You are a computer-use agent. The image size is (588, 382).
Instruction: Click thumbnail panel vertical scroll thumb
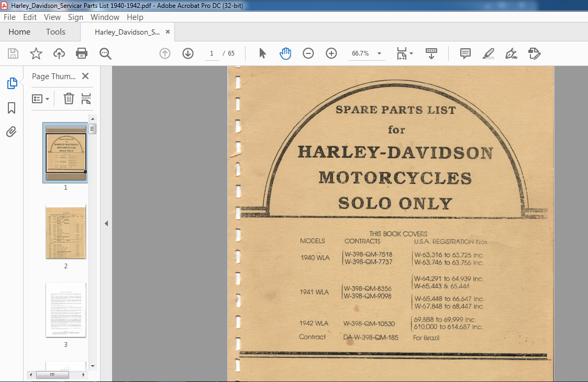(x=93, y=129)
